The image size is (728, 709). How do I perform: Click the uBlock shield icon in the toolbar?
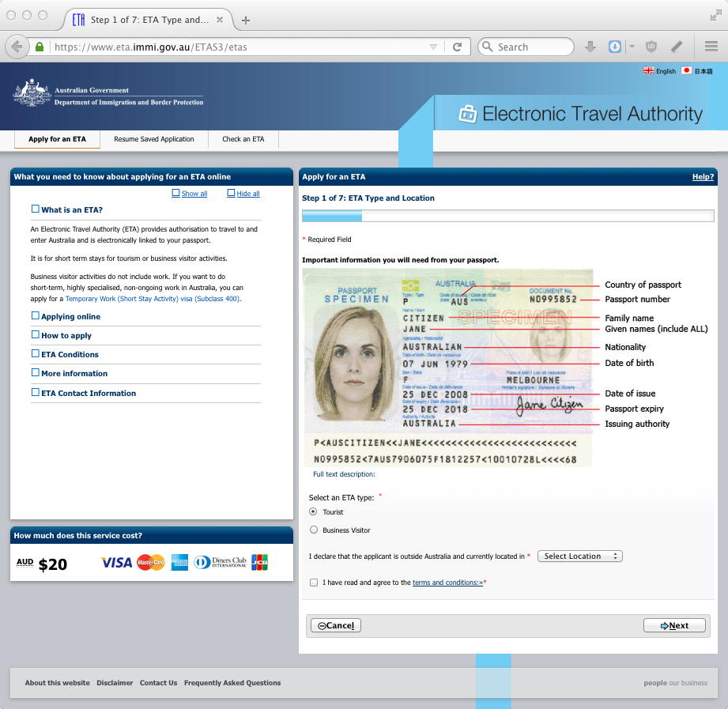[651, 47]
